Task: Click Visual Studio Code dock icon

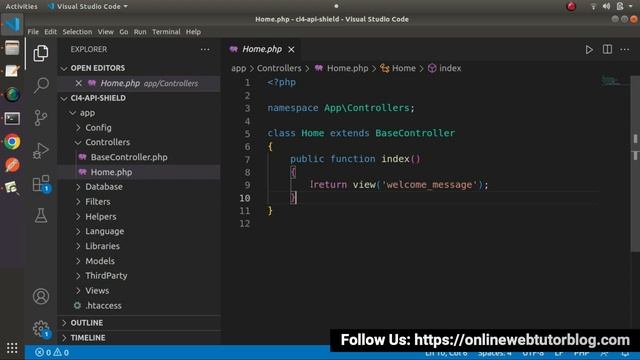Action: pyautogui.click(x=12, y=24)
